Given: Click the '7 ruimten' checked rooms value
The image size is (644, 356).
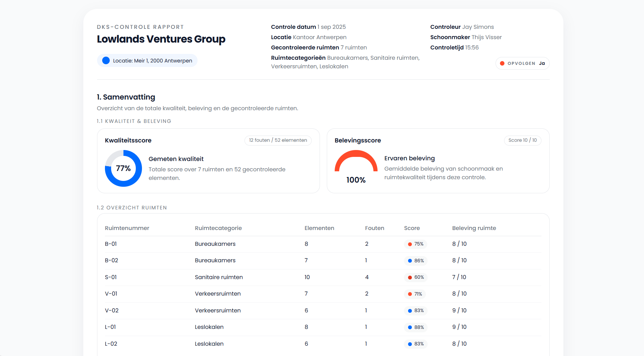Looking at the screenshot, I should (x=354, y=47).
